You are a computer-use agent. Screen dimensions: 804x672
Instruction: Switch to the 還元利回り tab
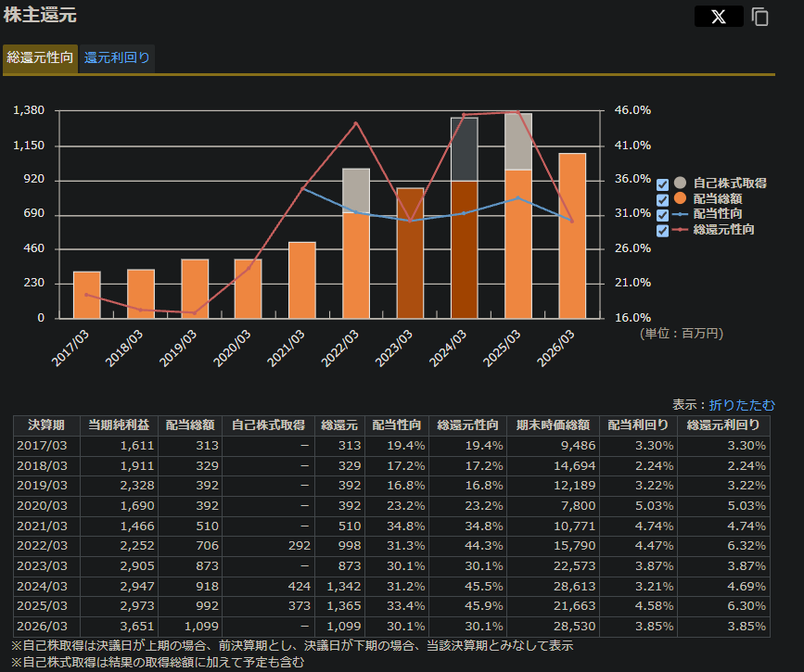[x=117, y=57]
